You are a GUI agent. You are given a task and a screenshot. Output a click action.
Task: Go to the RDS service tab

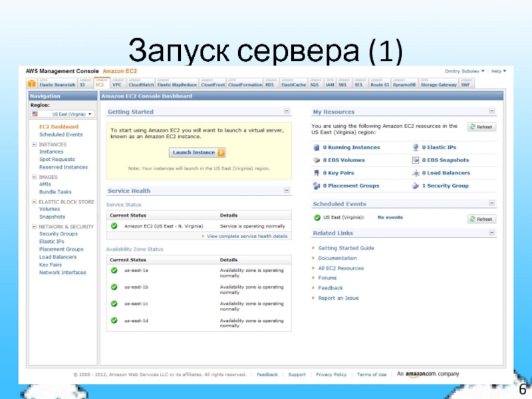271,84
